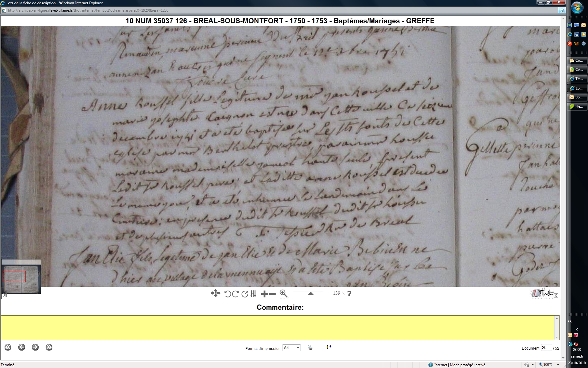This screenshot has height=368, width=588.
Task: Close the thumbnail overview panel
Action: point(5,295)
